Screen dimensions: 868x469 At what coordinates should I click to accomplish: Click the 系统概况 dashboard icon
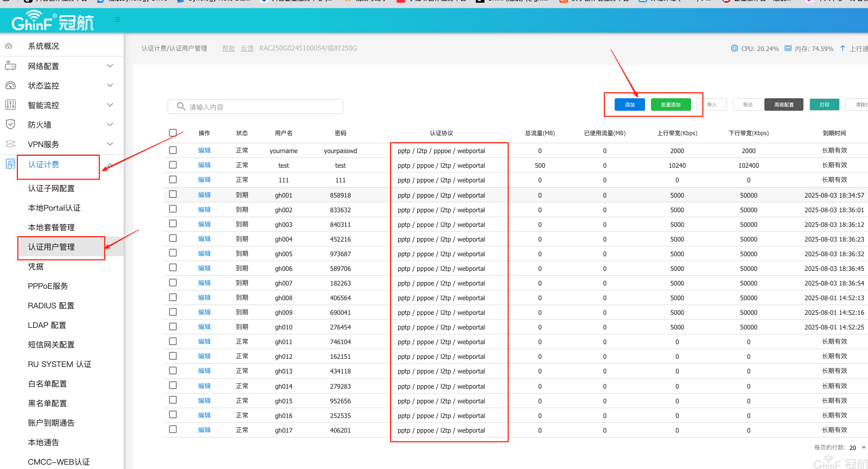(9, 46)
